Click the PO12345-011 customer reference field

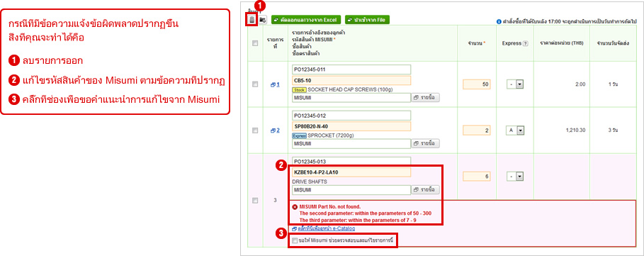tap(351, 69)
